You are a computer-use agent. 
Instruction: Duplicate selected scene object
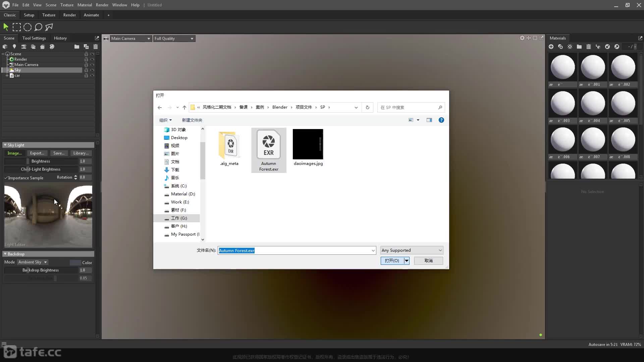[86, 47]
